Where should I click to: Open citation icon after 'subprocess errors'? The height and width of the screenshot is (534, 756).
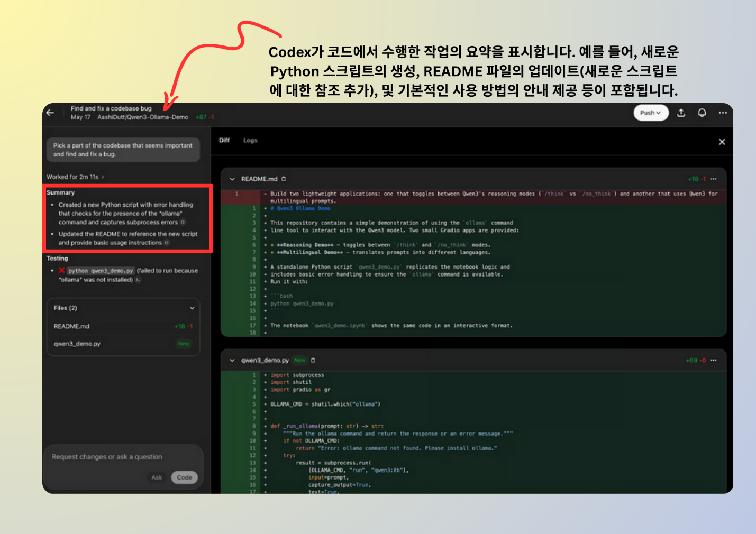click(x=183, y=222)
